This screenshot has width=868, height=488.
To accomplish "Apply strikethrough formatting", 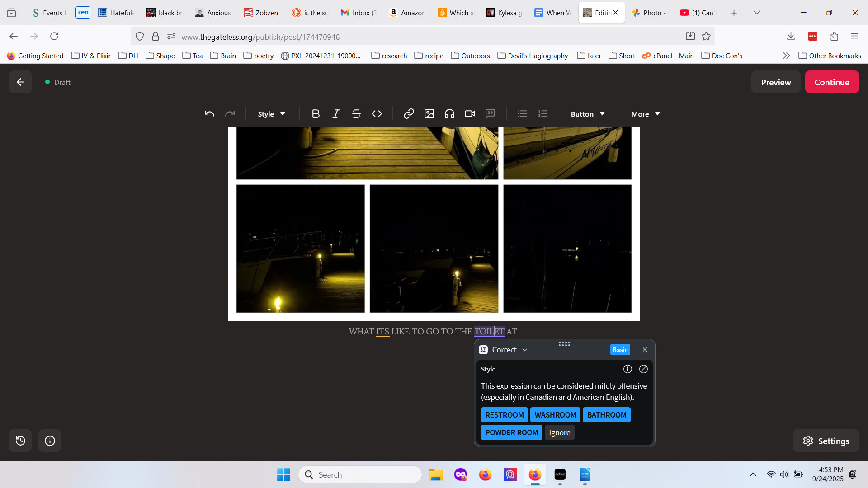I will point(356,114).
